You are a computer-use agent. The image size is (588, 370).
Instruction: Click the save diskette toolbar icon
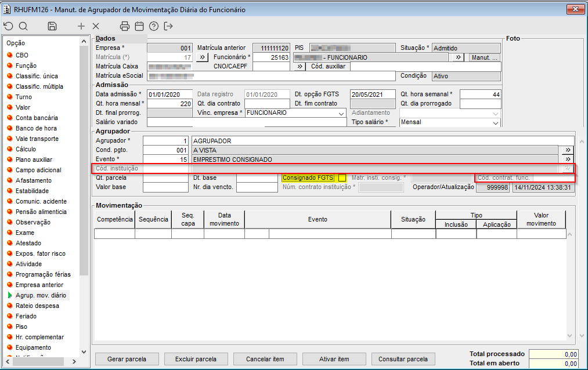(x=52, y=26)
